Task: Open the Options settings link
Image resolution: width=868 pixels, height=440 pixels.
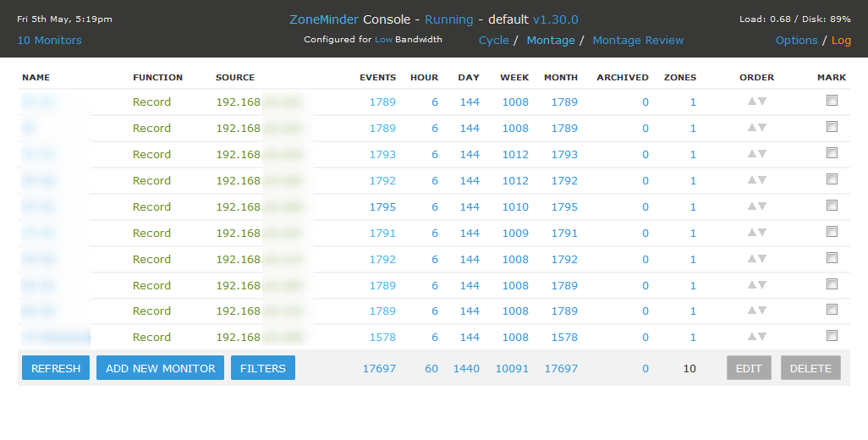Action: tap(796, 40)
